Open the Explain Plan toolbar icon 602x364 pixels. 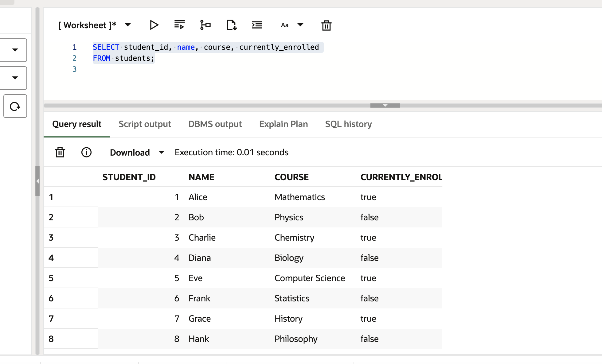coord(205,25)
